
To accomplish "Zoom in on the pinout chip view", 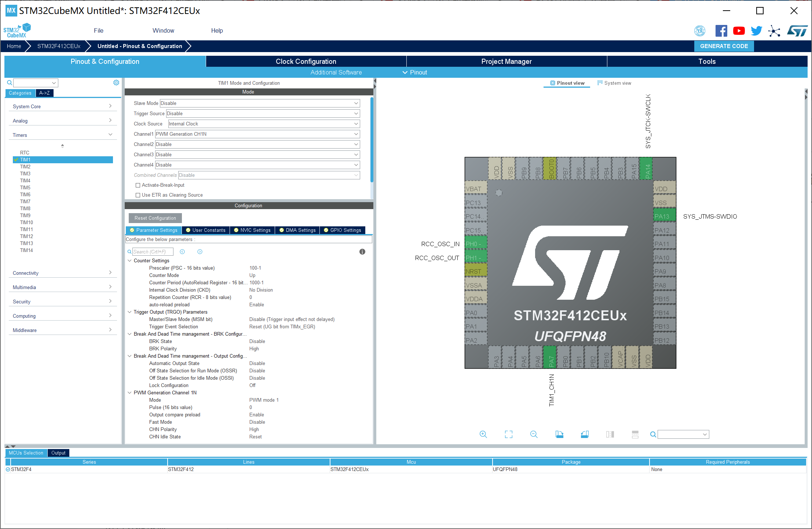I will [x=483, y=434].
